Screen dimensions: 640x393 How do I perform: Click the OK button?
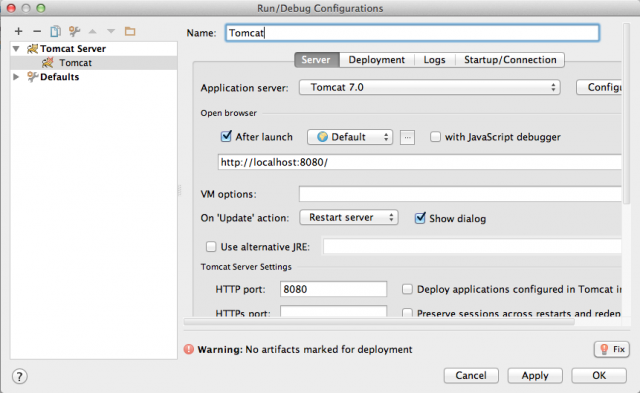(599, 375)
